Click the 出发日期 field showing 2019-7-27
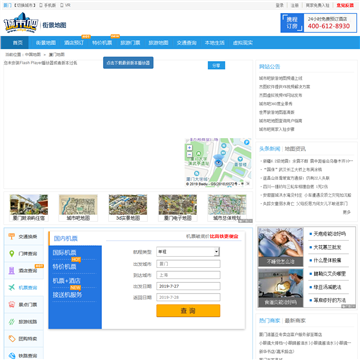Image resolution: width=360 pixels, height=360 pixels. (x=188, y=286)
